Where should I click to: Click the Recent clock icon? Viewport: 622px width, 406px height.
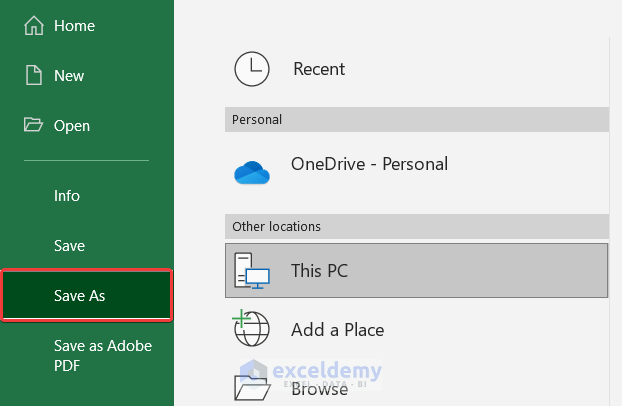(251, 69)
